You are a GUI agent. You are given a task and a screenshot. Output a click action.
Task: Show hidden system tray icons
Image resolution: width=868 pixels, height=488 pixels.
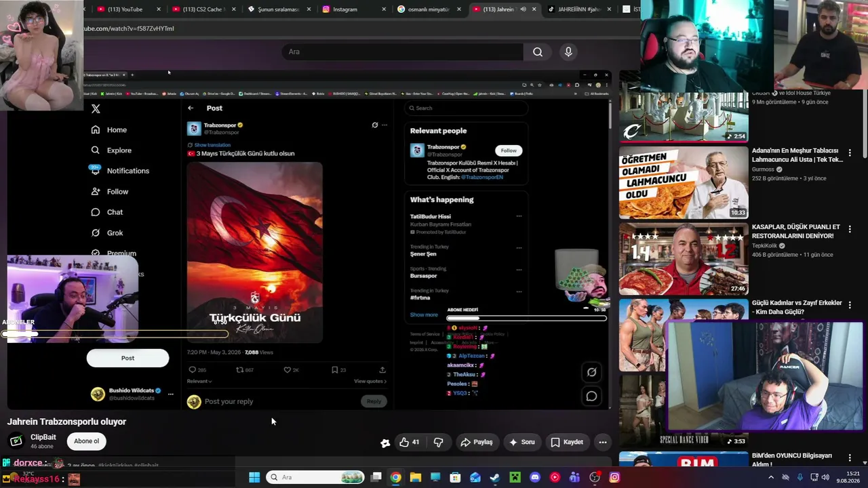point(771,477)
